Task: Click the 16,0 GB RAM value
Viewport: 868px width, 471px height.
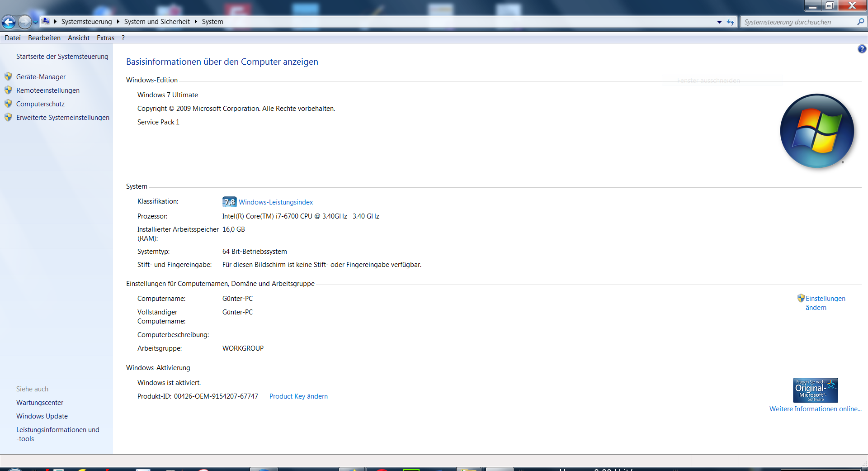Action: (x=233, y=229)
